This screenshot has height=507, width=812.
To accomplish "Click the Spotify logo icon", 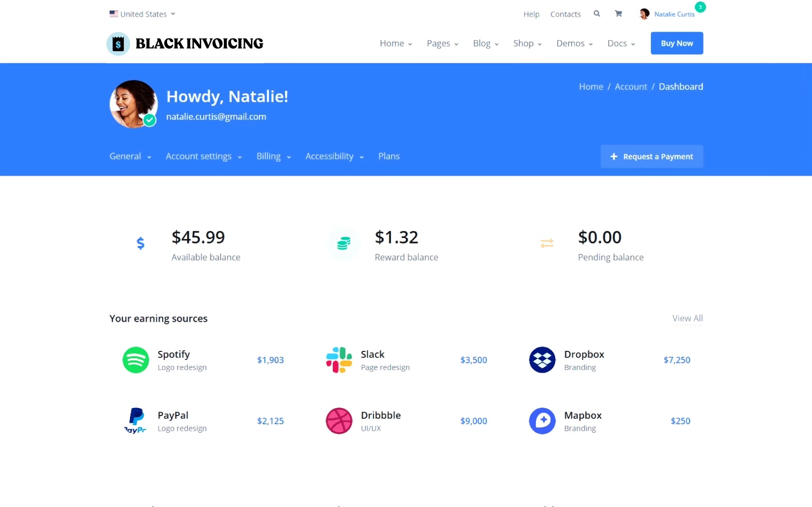I will (136, 360).
